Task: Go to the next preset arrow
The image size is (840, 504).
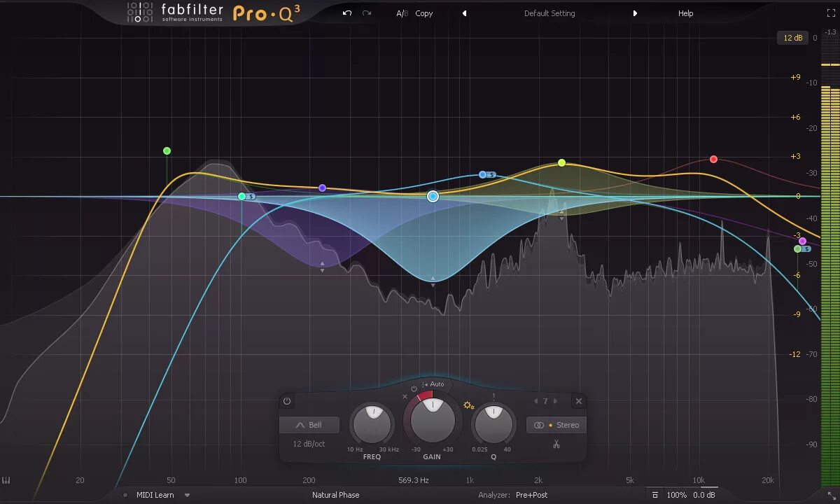Action: [x=635, y=13]
